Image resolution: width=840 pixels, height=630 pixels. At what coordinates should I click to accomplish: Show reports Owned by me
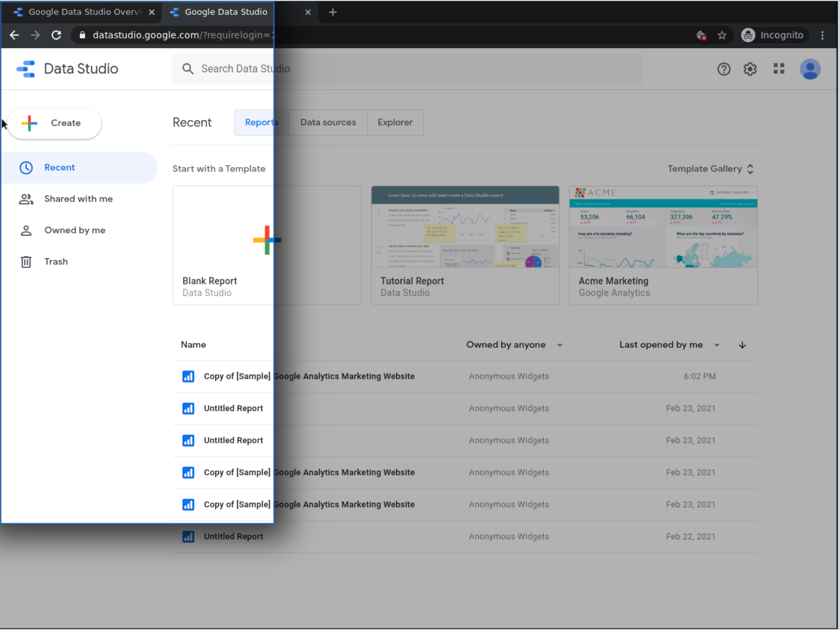79,231
